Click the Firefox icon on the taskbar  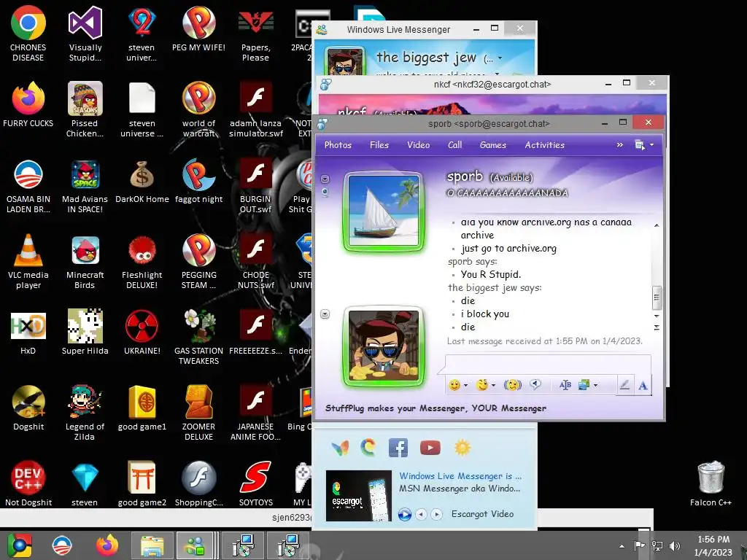point(107,545)
